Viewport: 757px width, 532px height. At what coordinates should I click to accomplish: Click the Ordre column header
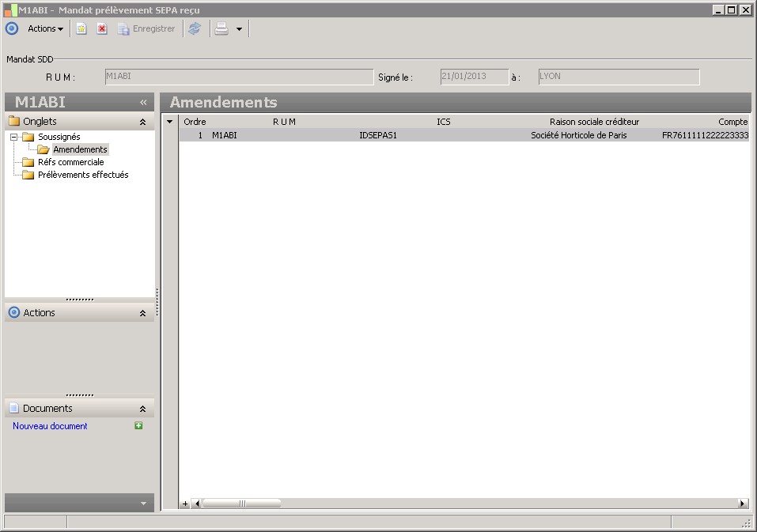195,122
